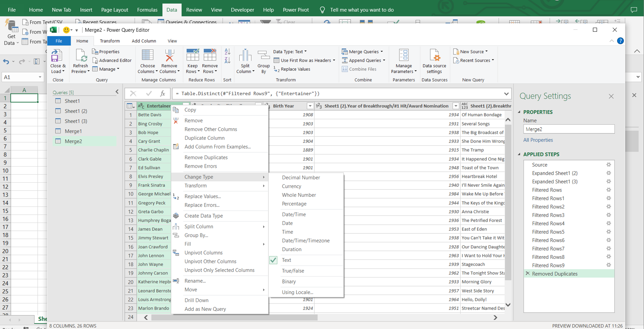Click the Remove Rows icon
This screenshot has height=329, width=644.
[x=210, y=55]
